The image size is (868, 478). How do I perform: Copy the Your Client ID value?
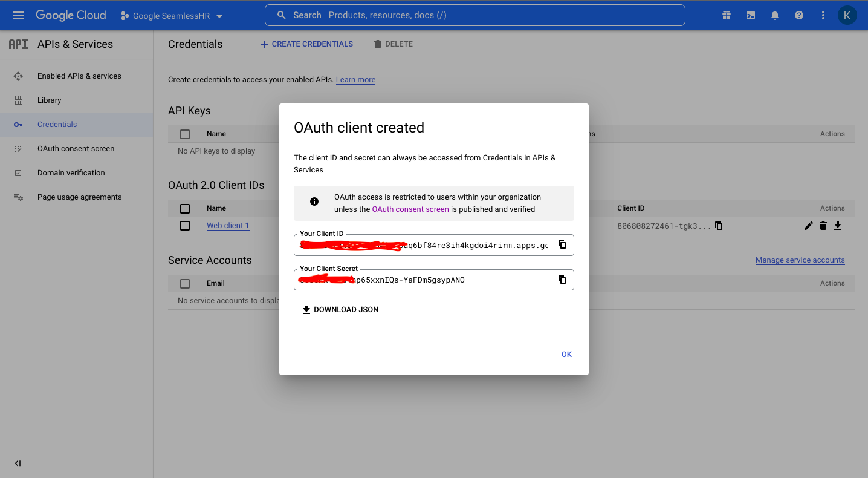point(562,244)
